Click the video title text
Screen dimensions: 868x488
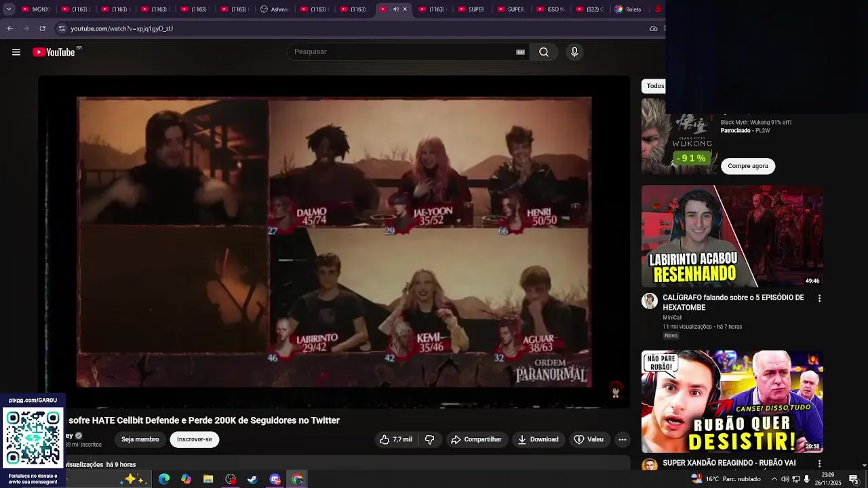pyautogui.click(x=203, y=420)
